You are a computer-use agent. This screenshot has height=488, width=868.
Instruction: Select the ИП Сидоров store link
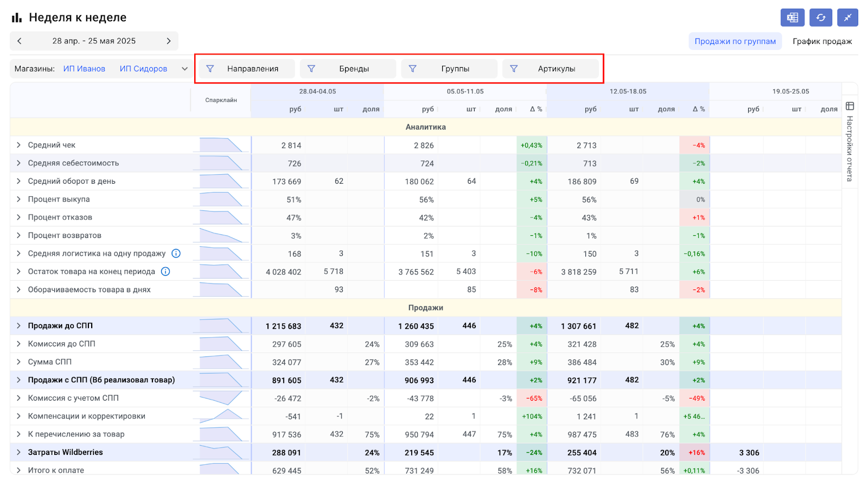coord(143,69)
